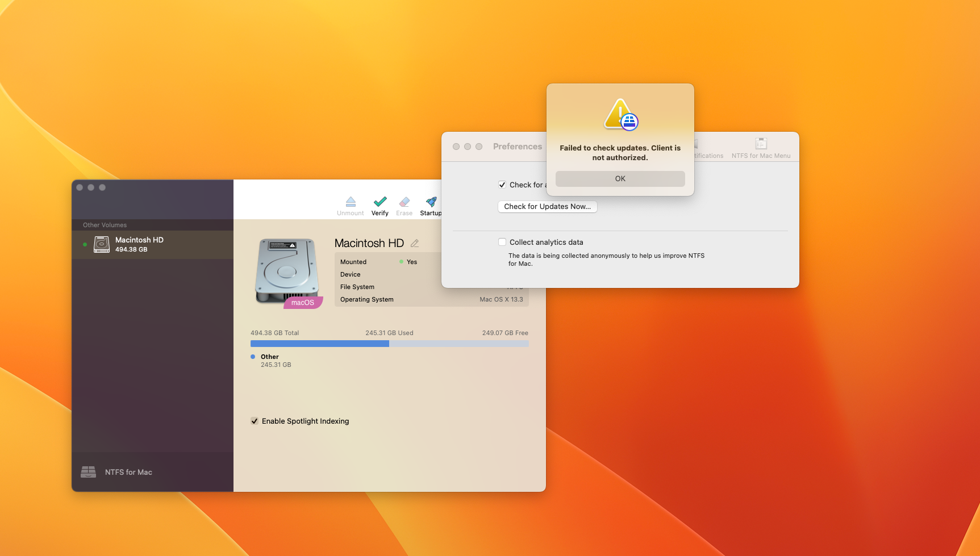Click the pink macOS badge on the drive
Image resolution: width=980 pixels, height=556 pixels.
(303, 303)
